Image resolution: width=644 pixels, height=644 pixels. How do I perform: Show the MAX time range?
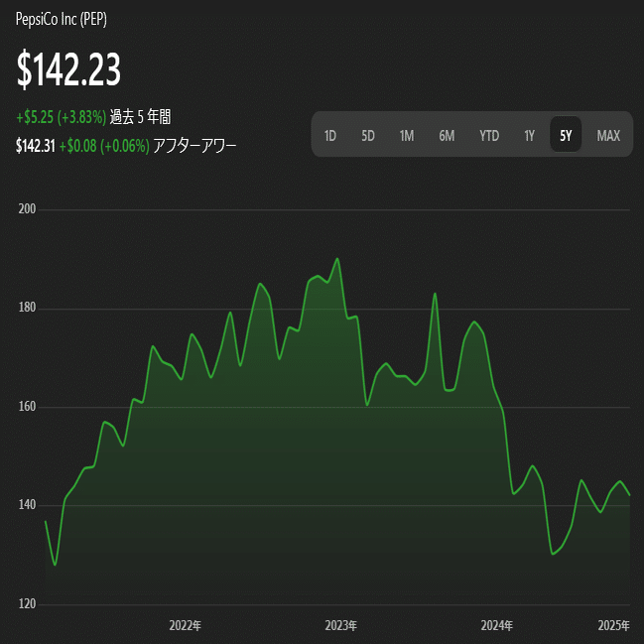608,135
